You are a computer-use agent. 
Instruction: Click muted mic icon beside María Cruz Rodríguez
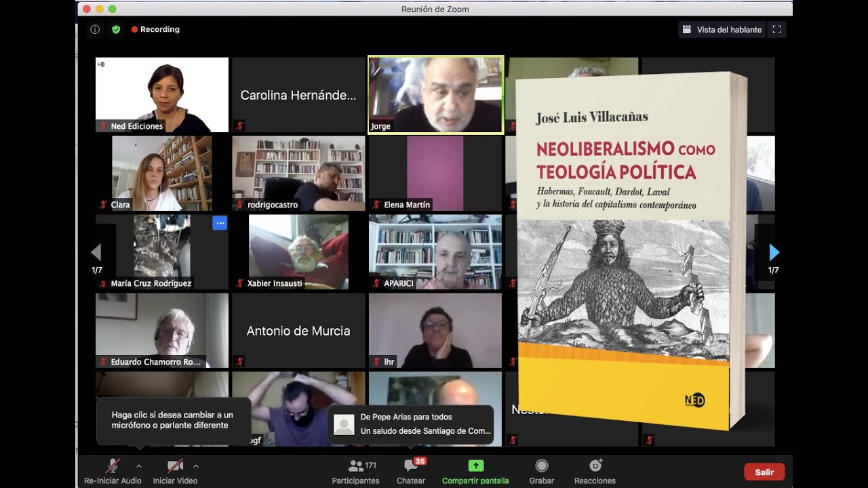104,283
